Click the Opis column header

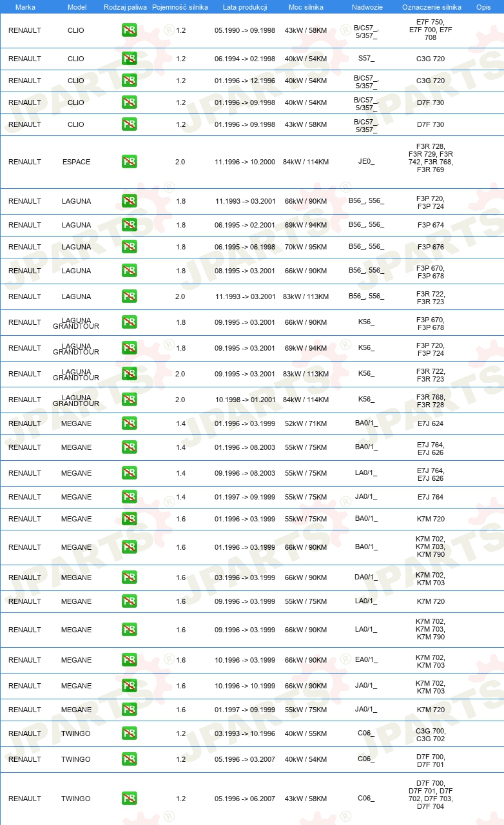click(483, 6)
